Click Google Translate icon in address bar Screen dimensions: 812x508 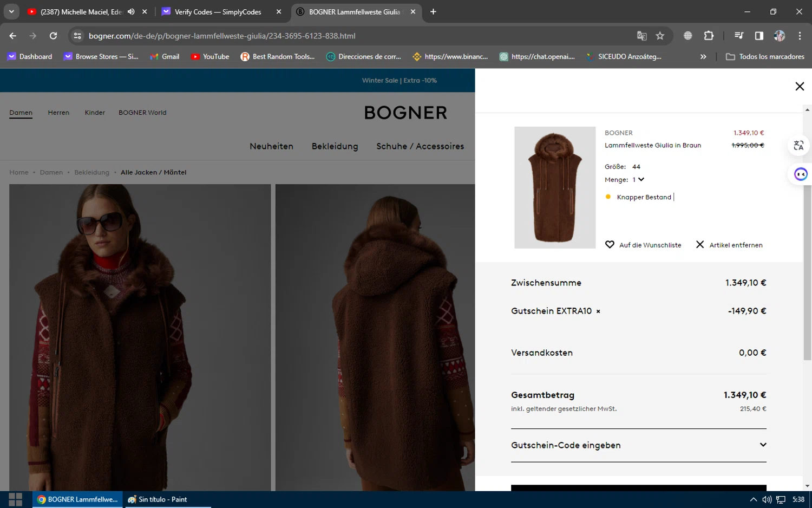[641, 36]
